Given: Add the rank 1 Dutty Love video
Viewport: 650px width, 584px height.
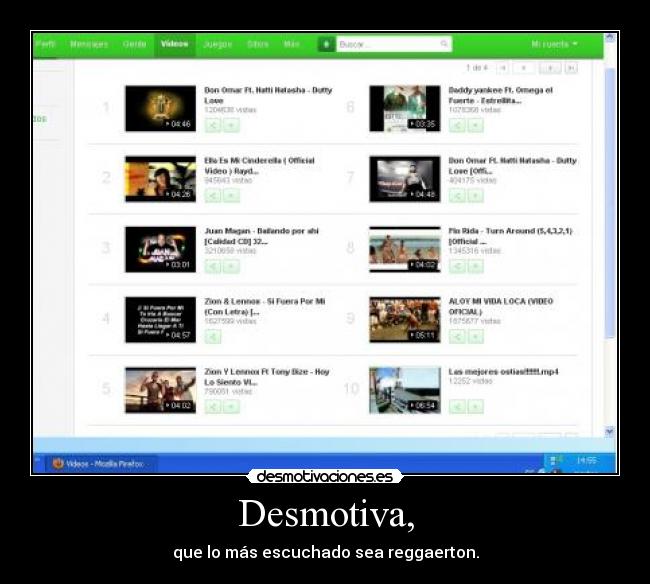Looking at the screenshot, I should coord(231,125).
